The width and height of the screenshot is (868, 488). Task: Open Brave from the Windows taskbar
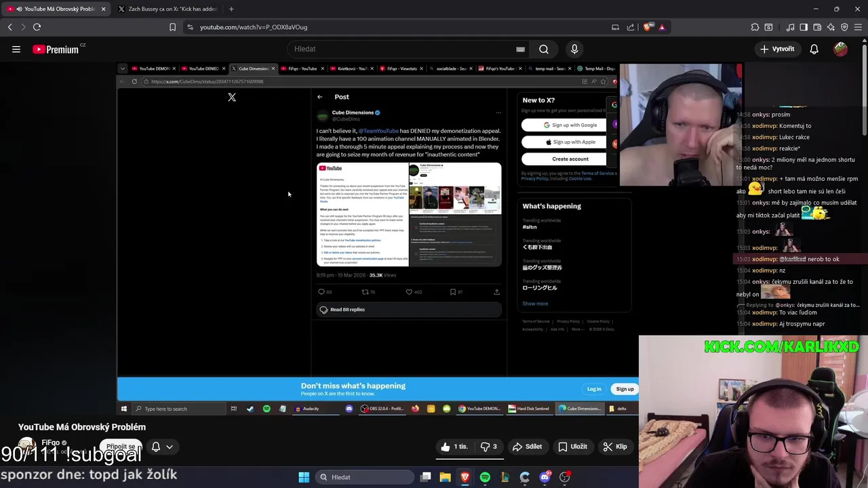(x=465, y=477)
